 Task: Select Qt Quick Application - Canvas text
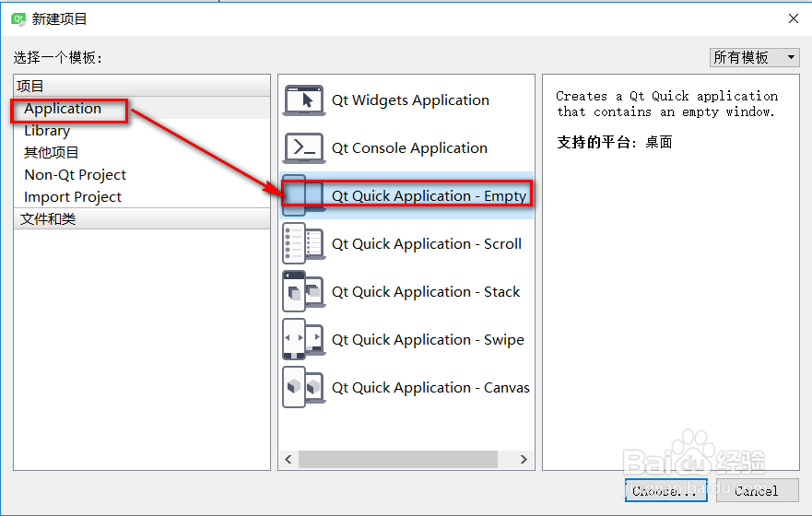(430, 388)
